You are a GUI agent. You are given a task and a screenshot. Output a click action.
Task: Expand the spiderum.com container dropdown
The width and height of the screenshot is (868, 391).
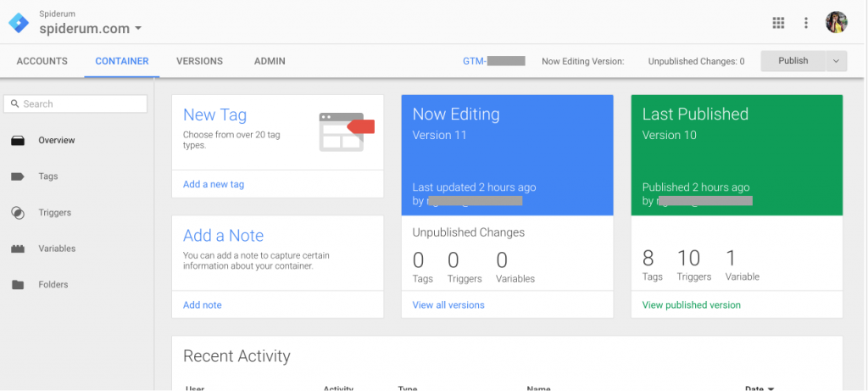click(138, 28)
